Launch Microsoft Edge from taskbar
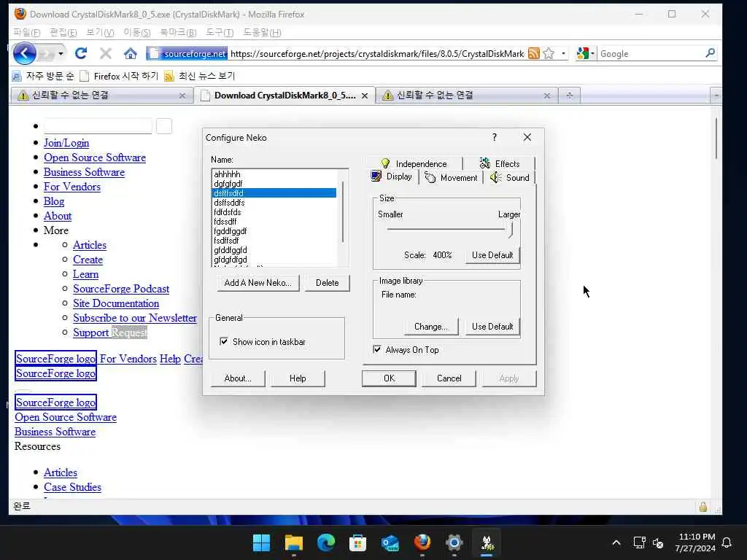Image resolution: width=747 pixels, height=560 pixels. 326,542
